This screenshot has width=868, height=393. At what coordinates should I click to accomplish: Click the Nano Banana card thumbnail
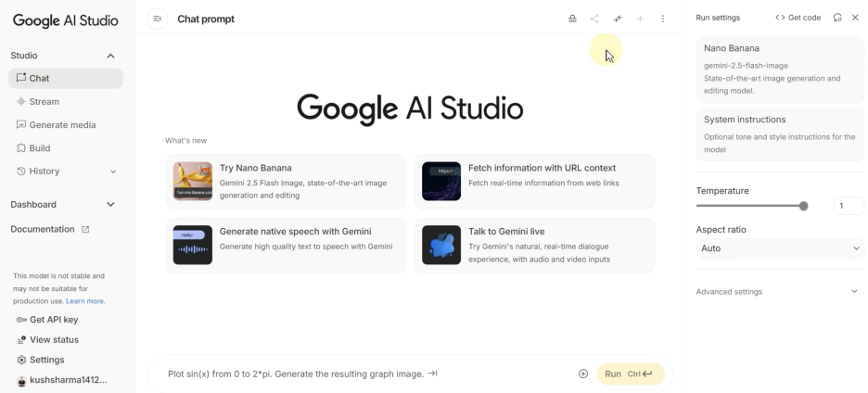tap(193, 181)
